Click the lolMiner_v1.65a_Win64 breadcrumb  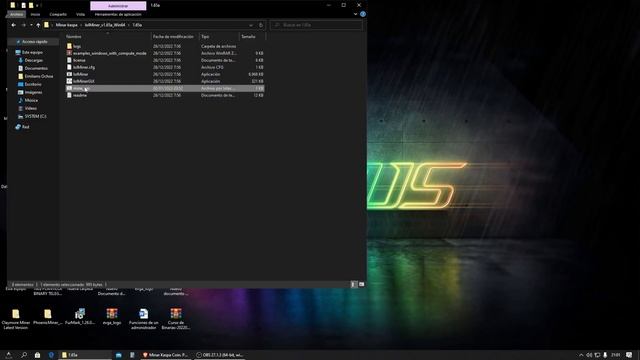(105, 25)
